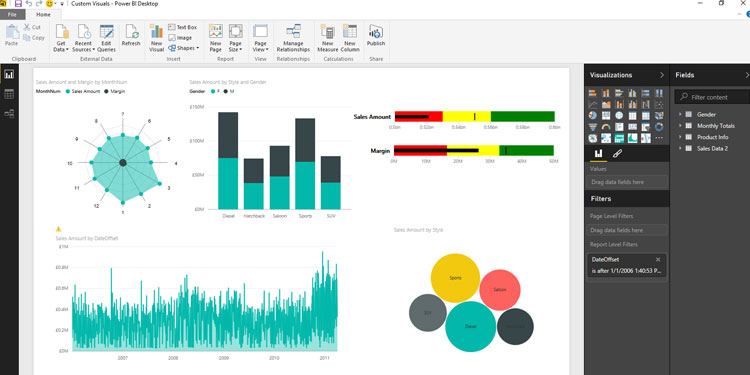Click the Sports bubble in chart

coord(455,278)
